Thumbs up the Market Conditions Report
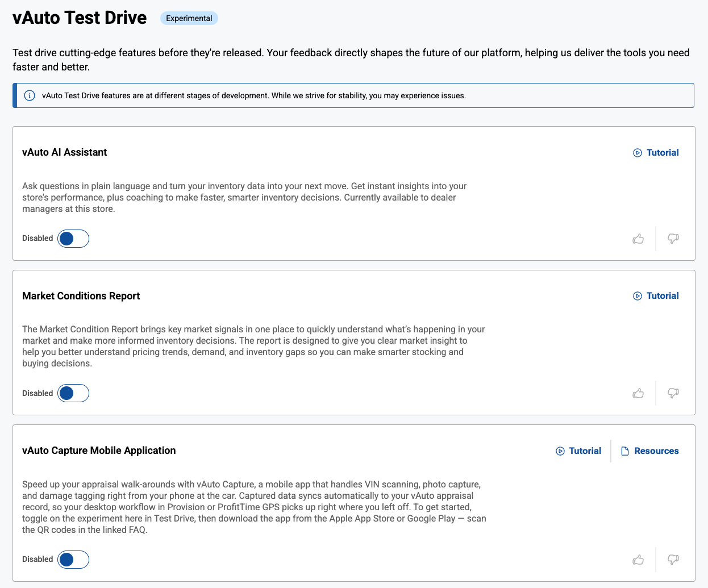 tap(638, 393)
